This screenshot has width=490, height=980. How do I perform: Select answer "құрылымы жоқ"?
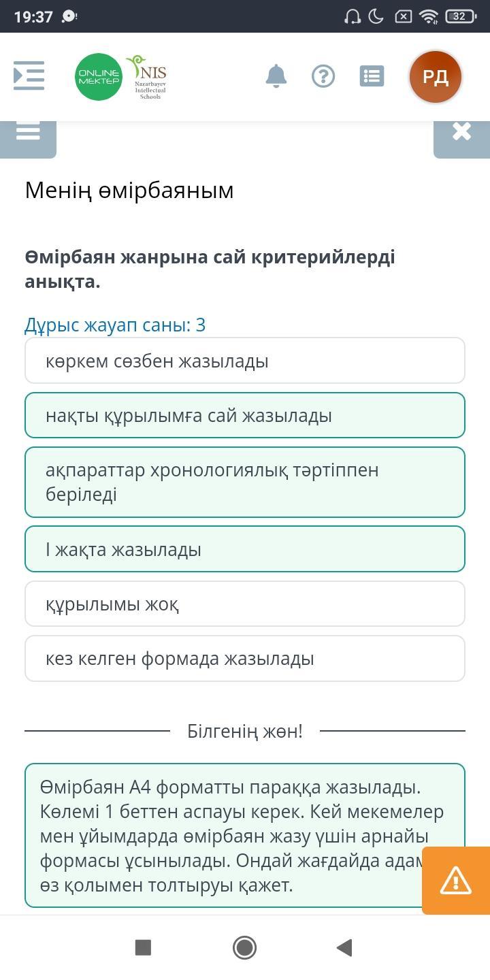pyautogui.click(x=245, y=604)
